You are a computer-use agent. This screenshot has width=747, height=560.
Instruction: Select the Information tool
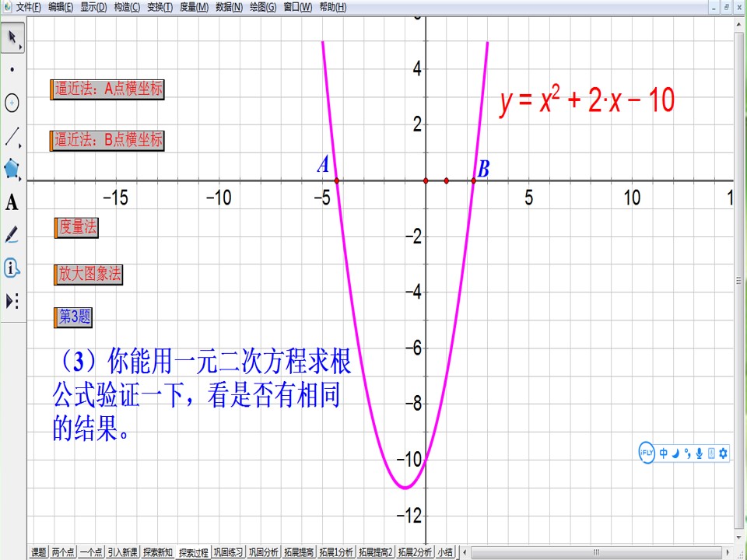click(12, 268)
